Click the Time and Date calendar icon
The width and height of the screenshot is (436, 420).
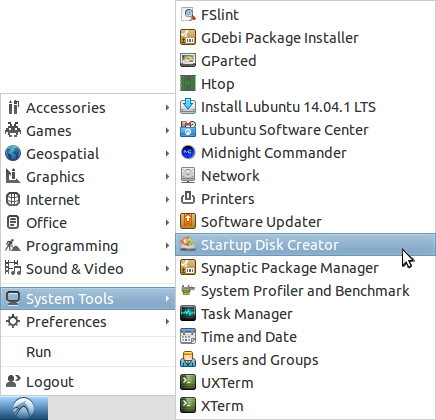(188, 337)
